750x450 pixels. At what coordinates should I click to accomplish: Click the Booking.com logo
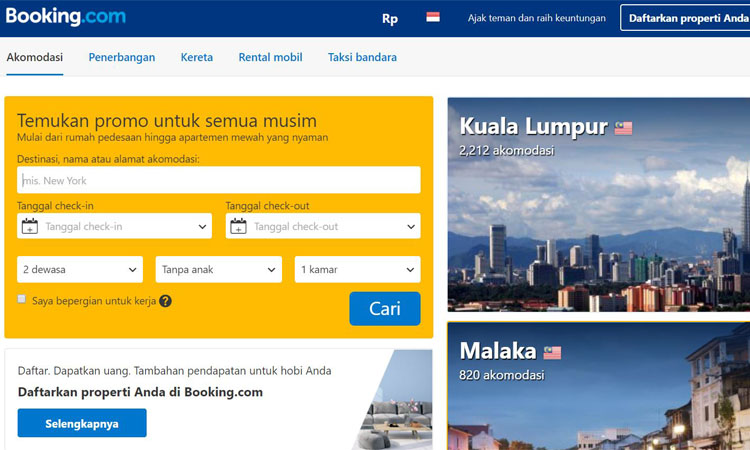66,16
